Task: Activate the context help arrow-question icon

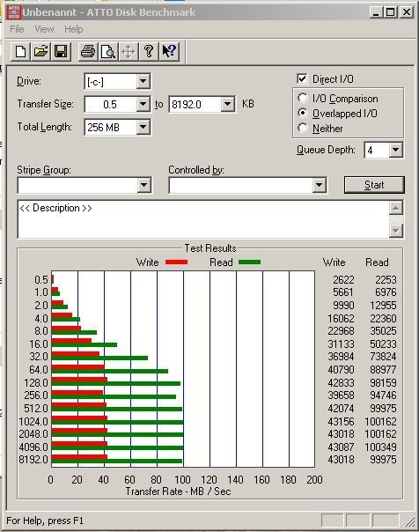Action: [169, 52]
